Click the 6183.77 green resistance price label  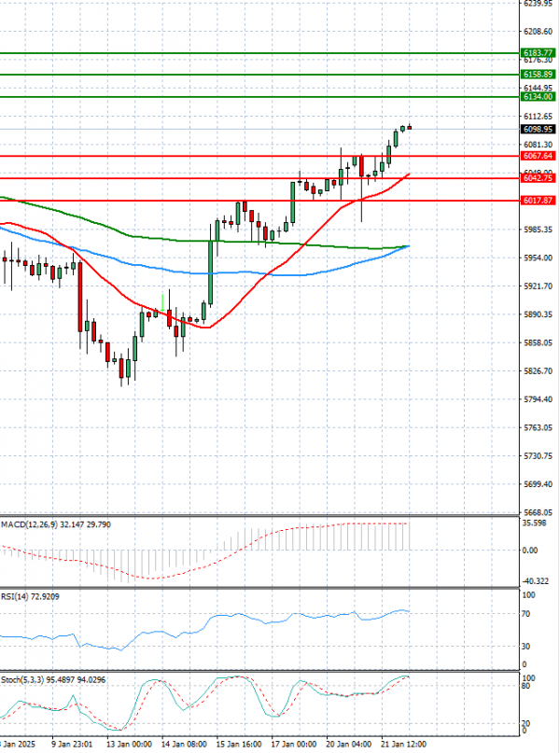point(539,54)
